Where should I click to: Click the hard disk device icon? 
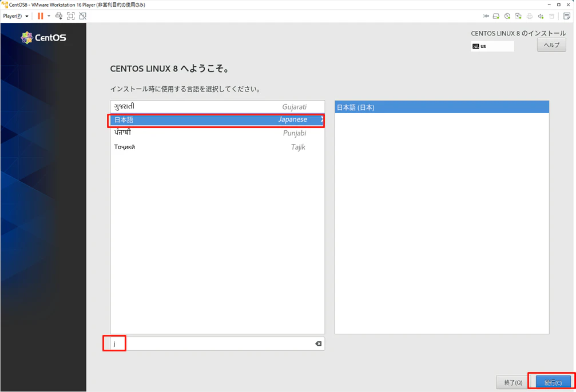[496, 16]
